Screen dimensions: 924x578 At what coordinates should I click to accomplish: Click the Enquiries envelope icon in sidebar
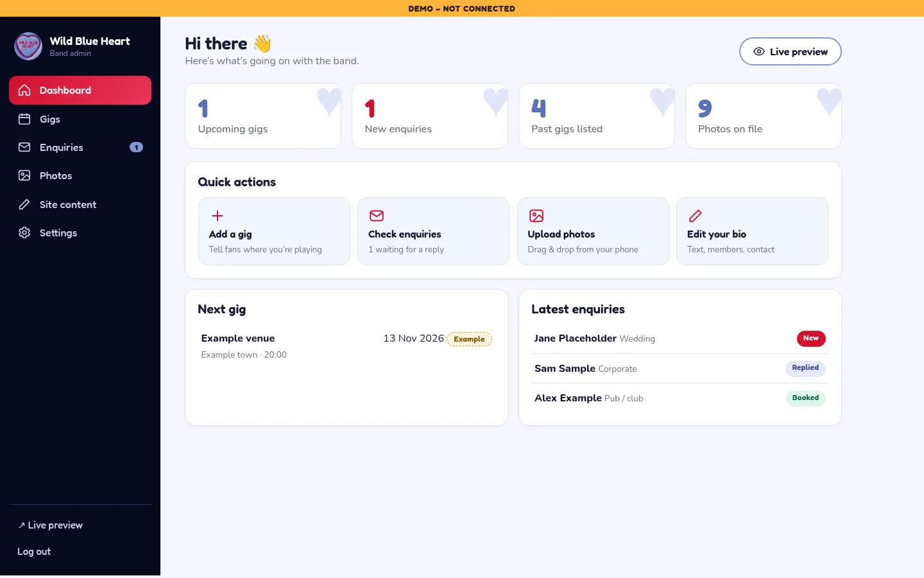[24, 147]
